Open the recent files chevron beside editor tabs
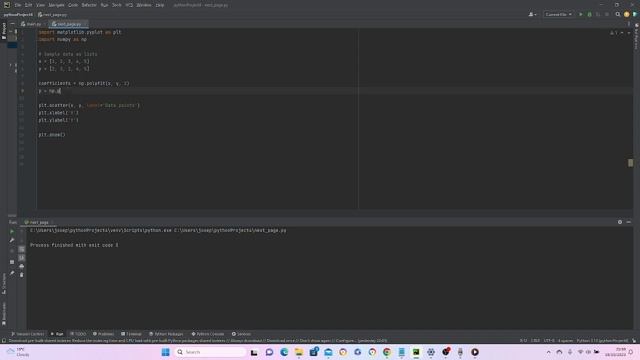Viewport: 640px width, 360px height. 629,24
